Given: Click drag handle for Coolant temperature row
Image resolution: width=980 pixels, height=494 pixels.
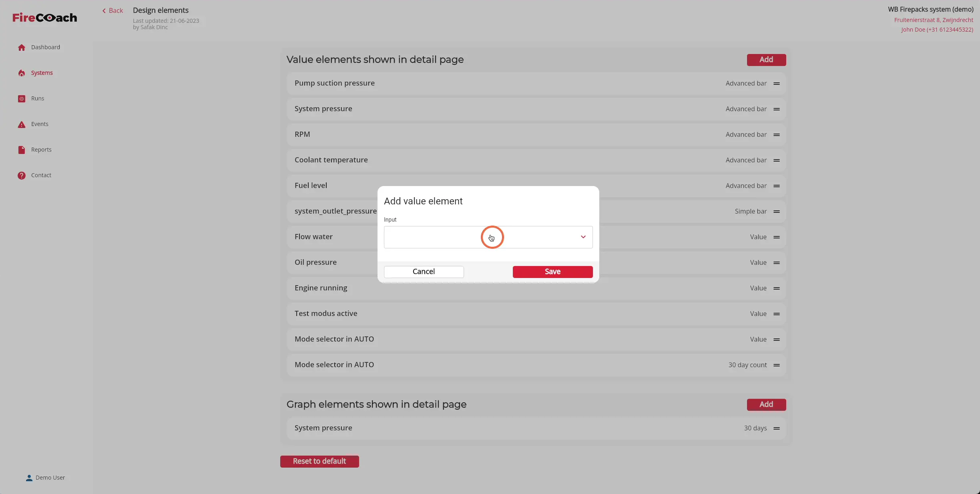Looking at the screenshot, I should [x=777, y=160].
